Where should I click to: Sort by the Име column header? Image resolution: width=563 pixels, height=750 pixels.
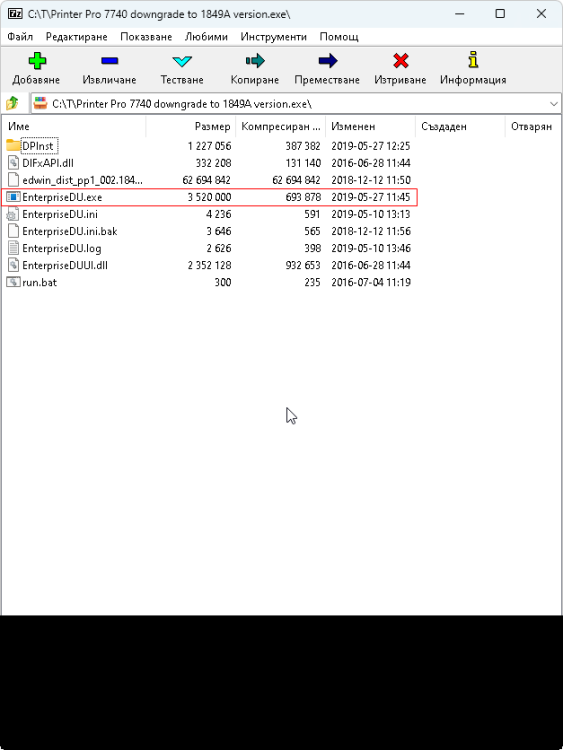point(74,126)
